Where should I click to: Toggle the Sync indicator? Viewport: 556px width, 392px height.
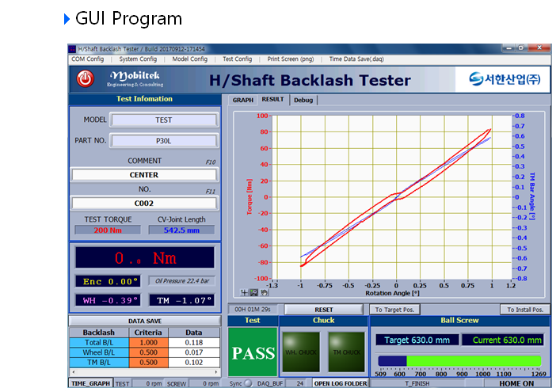coord(248,383)
